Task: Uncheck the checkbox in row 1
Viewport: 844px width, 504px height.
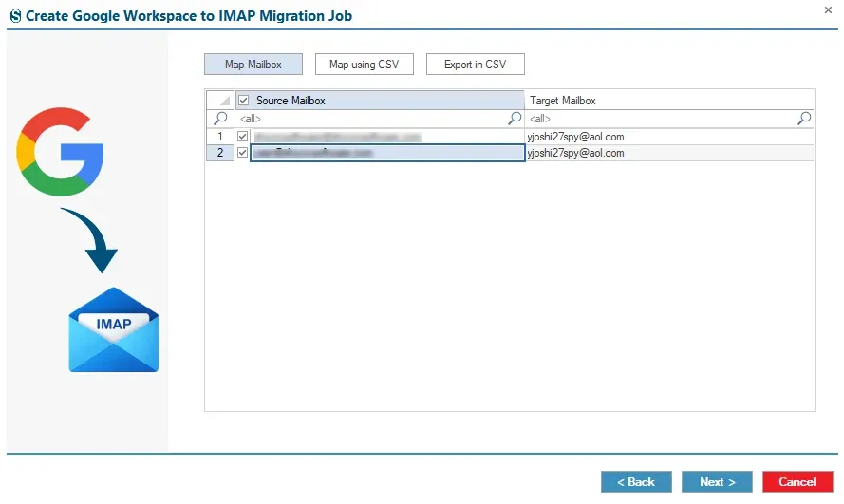Action: coord(242,136)
